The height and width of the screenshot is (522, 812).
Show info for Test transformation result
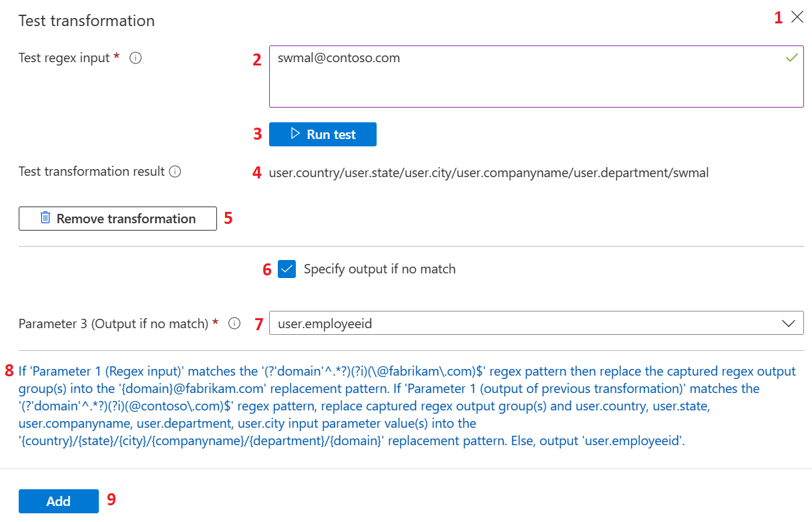[175, 172]
